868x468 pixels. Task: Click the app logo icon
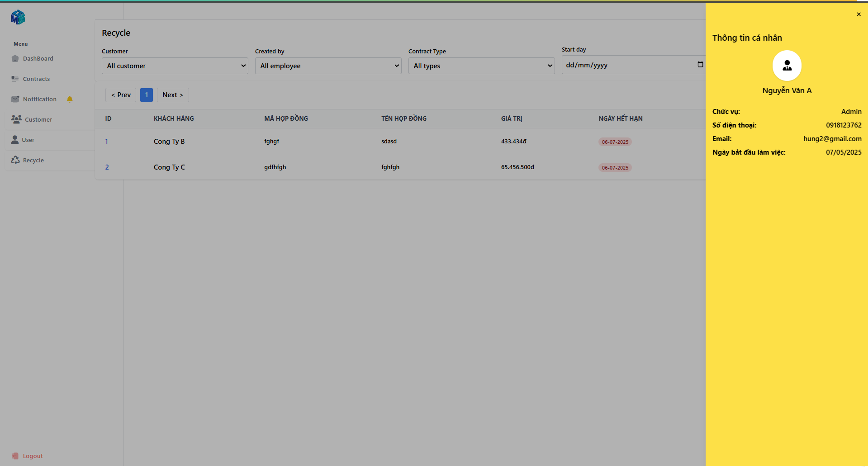18,17
